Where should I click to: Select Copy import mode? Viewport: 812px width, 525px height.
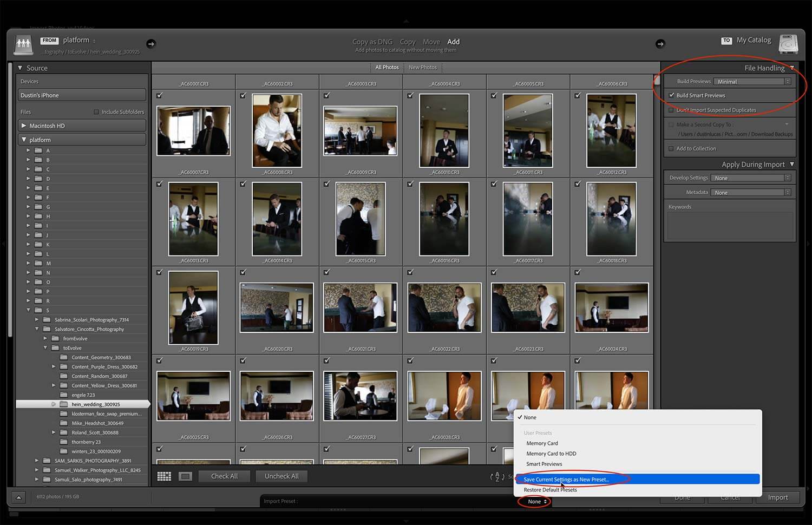[408, 42]
